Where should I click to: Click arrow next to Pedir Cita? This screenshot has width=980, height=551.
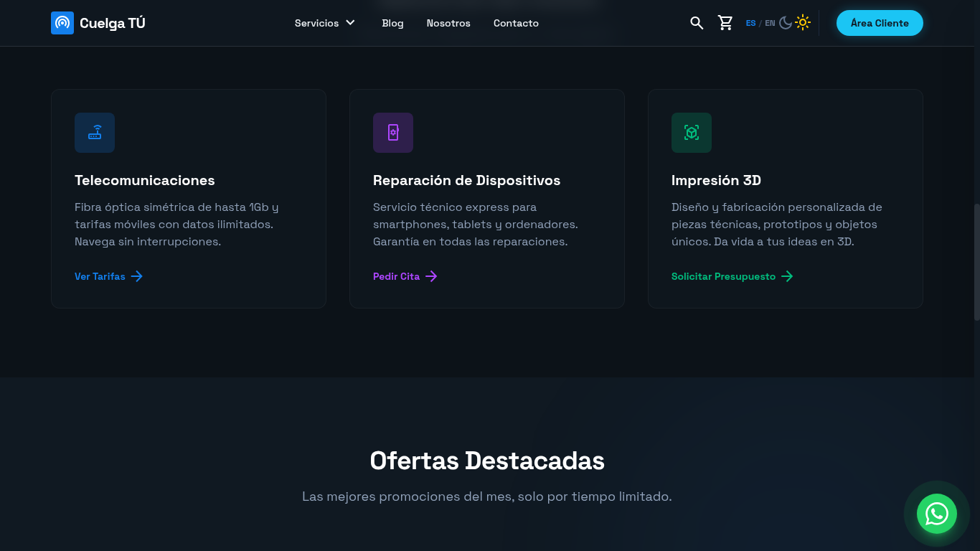click(x=431, y=276)
